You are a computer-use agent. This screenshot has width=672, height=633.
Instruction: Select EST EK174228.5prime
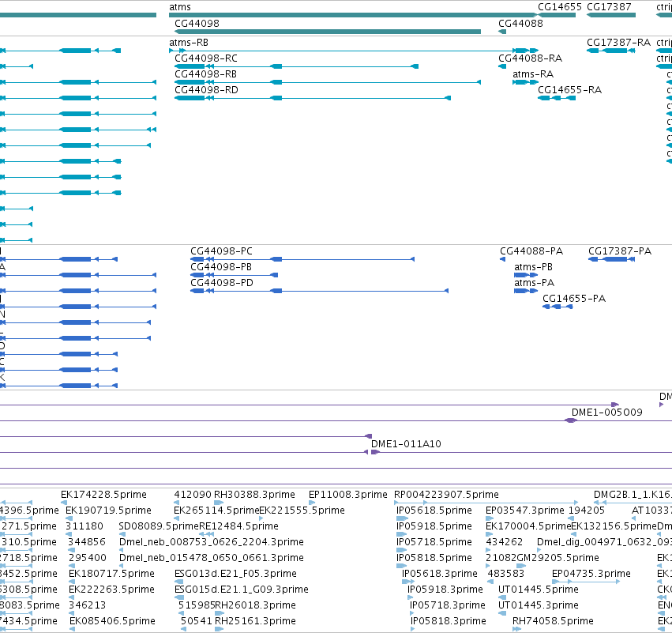click(103, 495)
